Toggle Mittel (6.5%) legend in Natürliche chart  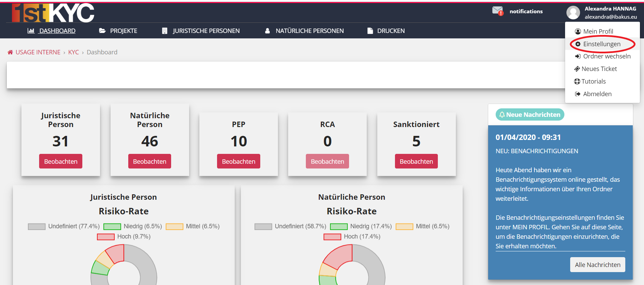(x=404, y=227)
